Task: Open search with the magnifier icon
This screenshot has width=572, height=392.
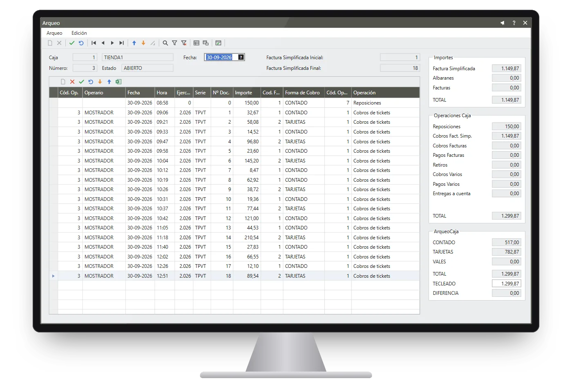Action: click(165, 43)
